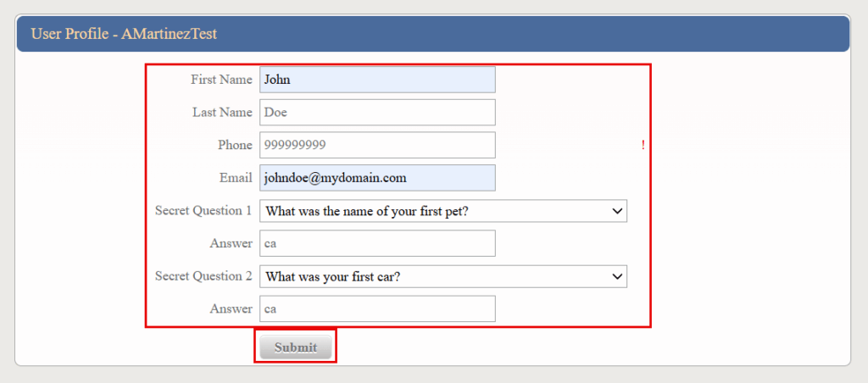Click the User Profile - AMartinezTest header title
This screenshot has height=383, width=868.
tap(124, 34)
